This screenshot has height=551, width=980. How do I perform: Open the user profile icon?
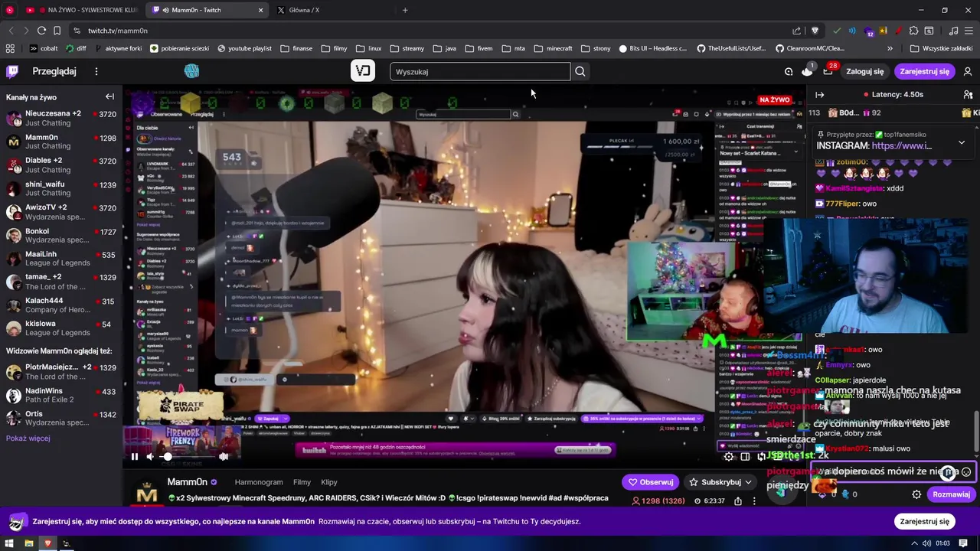click(x=968, y=71)
